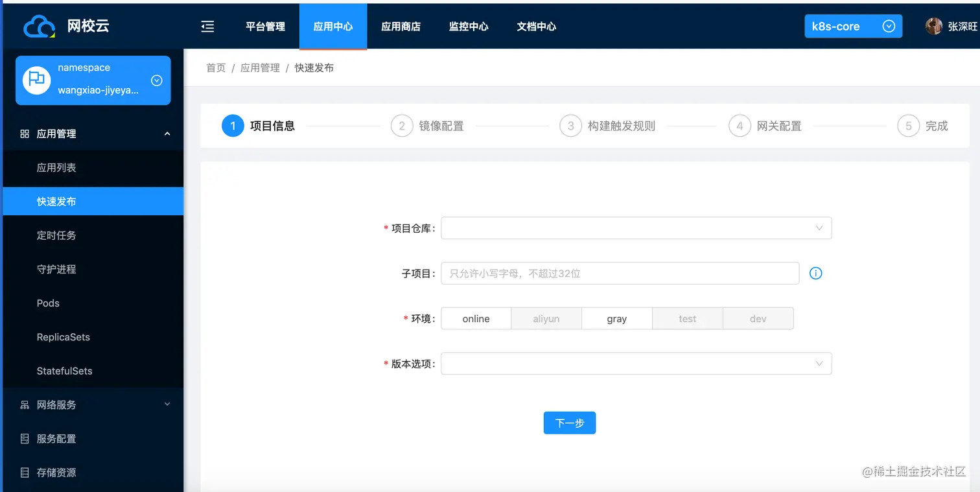
Task: Open the k8s-core cluster selector
Action: 853,26
